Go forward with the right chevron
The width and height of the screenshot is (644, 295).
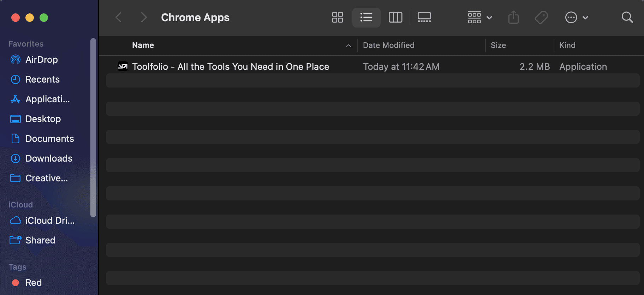pyautogui.click(x=143, y=17)
